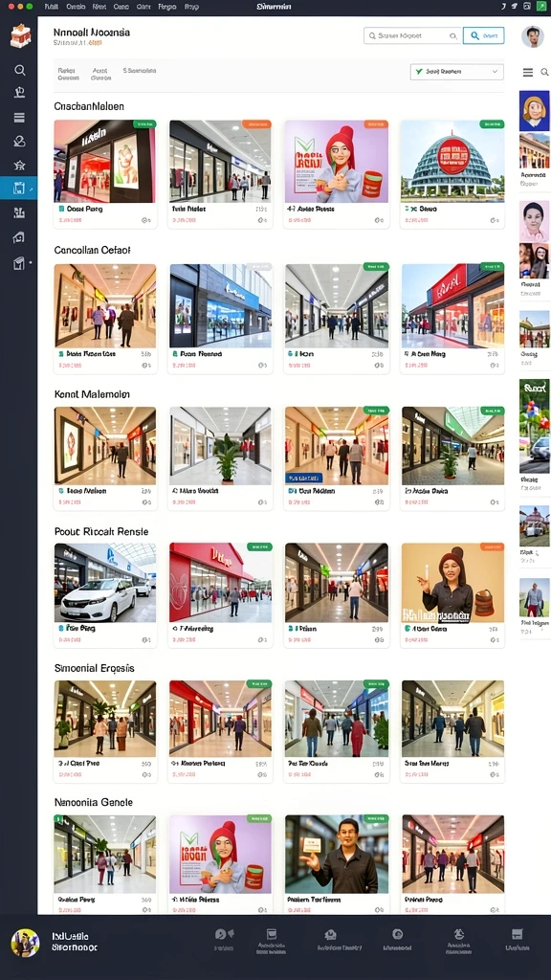Viewport: 551px width, 980px height.
Task: Click the magnifier icon beside the hamburger menu
Action: (x=544, y=73)
